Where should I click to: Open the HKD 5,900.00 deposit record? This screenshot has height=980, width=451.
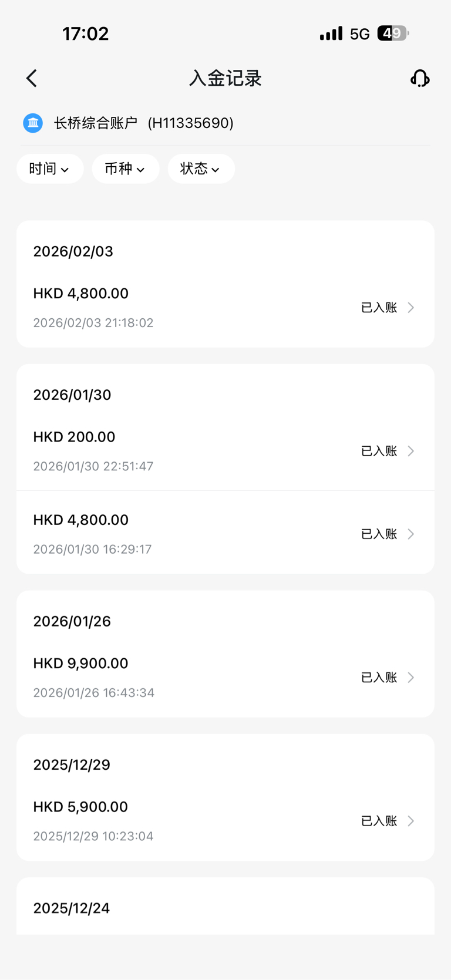tap(176, 820)
